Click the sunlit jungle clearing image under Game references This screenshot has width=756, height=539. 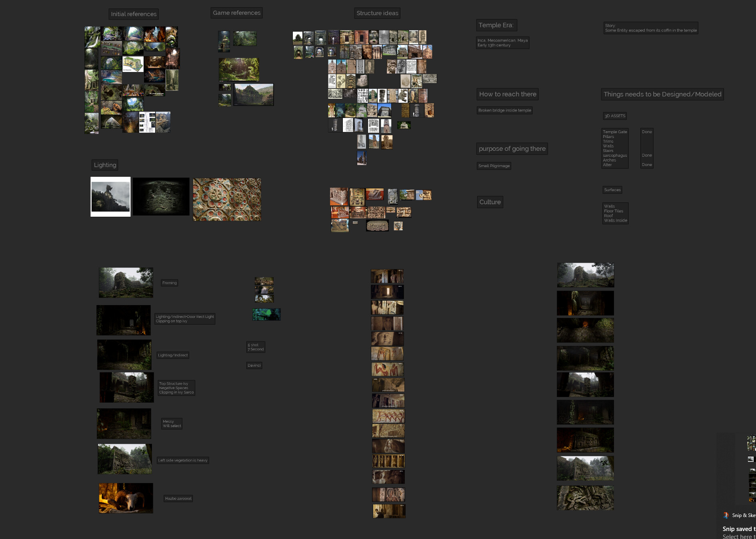(239, 70)
